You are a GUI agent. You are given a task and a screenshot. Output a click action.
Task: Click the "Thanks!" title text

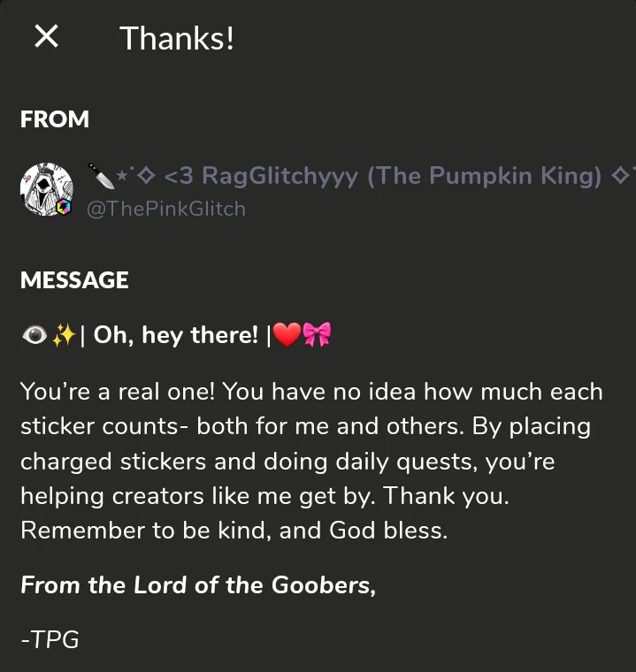click(x=177, y=38)
